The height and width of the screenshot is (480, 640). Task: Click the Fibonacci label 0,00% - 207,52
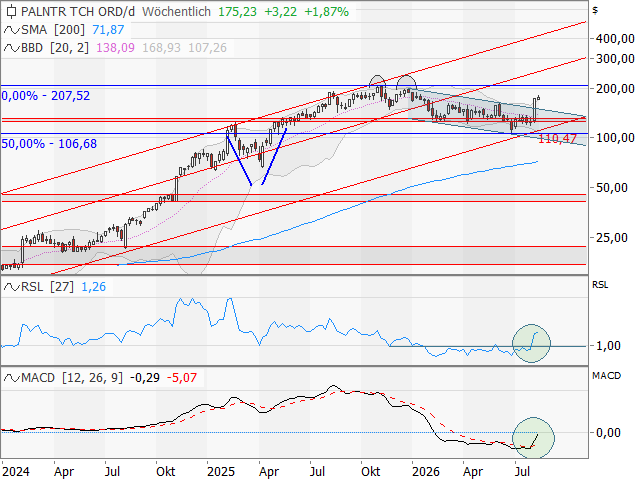(x=46, y=96)
